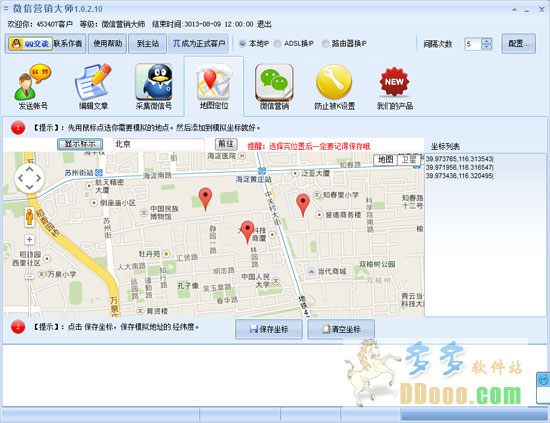550x423 pixels.
Task: Click the title bar menu icon
Action: (6, 8)
